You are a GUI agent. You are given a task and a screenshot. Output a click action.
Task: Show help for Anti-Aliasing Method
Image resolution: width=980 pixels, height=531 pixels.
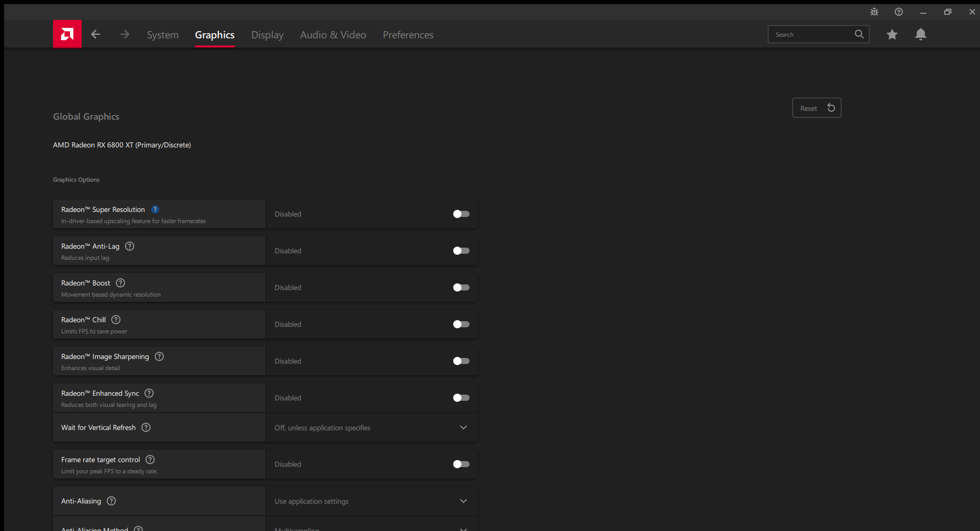pos(138,529)
